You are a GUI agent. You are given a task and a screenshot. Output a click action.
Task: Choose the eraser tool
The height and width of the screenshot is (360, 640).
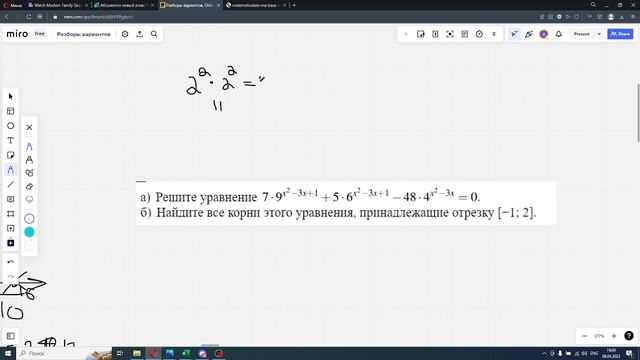tap(29, 187)
